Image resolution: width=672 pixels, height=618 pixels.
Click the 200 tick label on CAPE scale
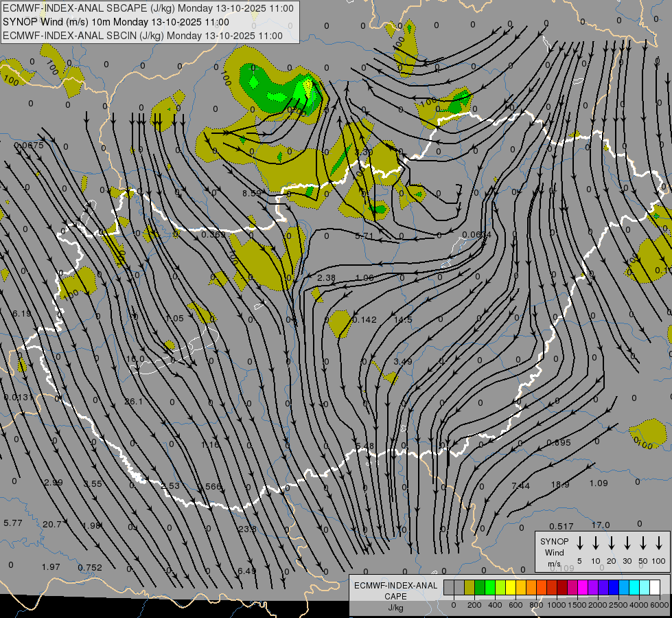[474, 605]
